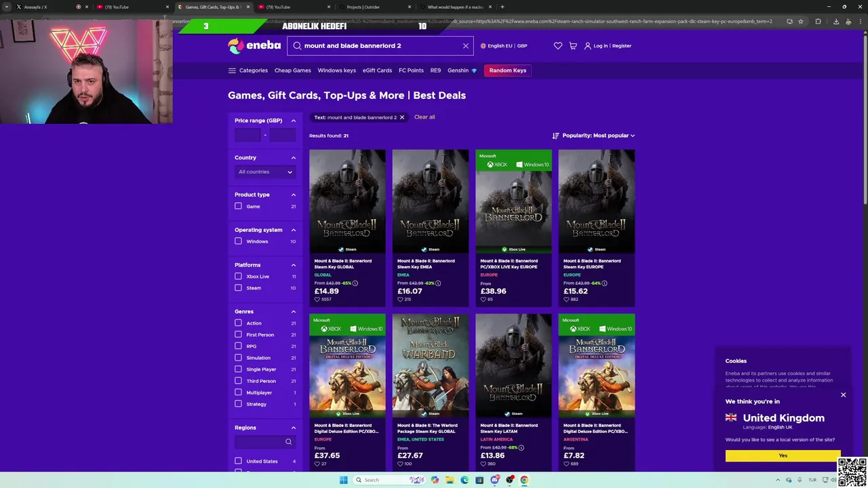This screenshot has height=488, width=868.
Task: Tick the Windows operating system checkbox
Action: click(238, 241)
